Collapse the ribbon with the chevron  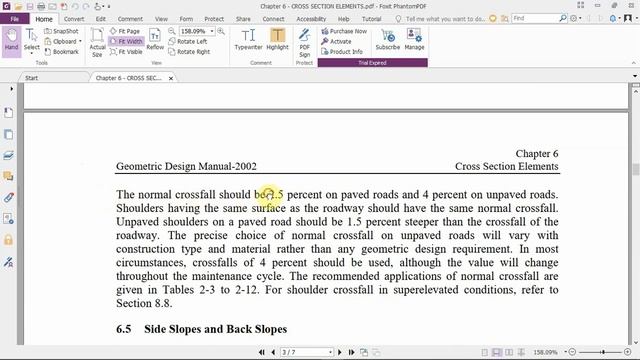[x=633, y=63]
